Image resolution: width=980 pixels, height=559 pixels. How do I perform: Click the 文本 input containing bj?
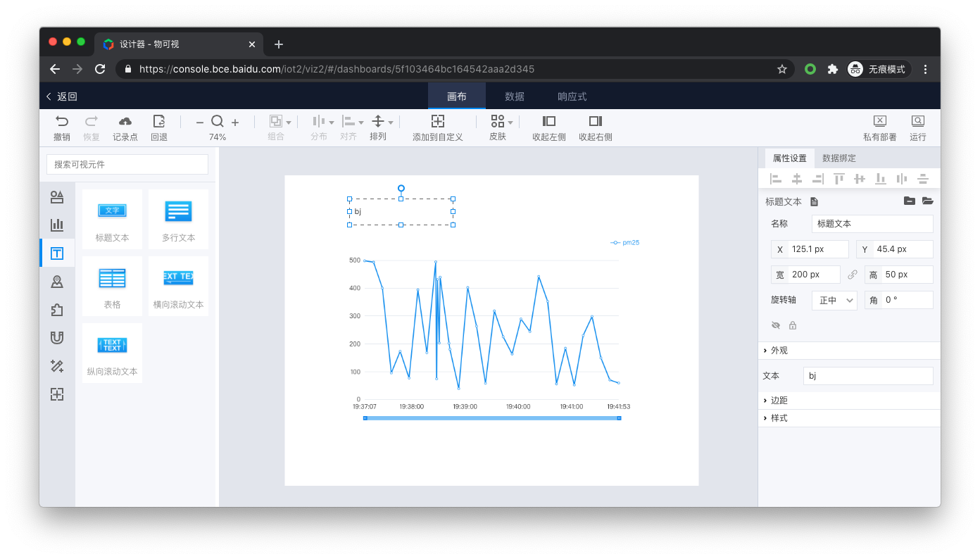pyautogui.click(x=868, y=376)
